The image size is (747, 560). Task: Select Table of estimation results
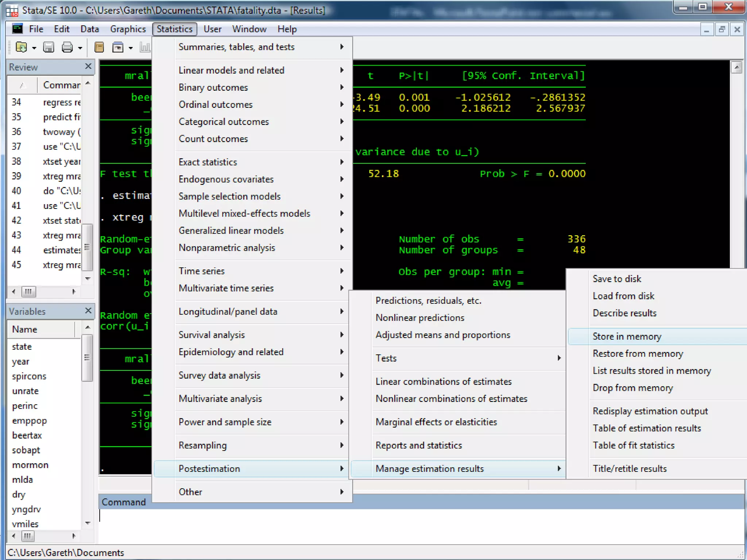pos(646,428)
